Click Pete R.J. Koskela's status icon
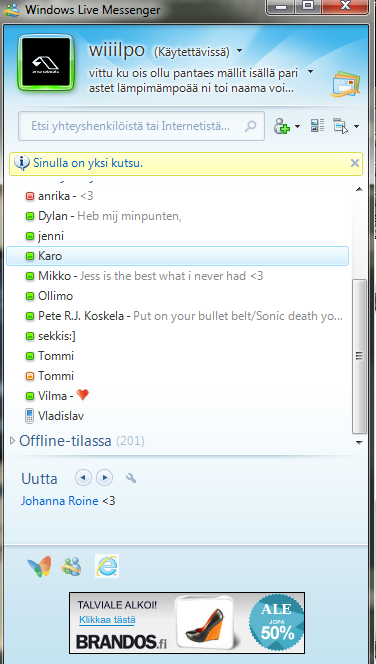Image resolution: width=376 pixels, height=664 pixels. tap(30, 316)
